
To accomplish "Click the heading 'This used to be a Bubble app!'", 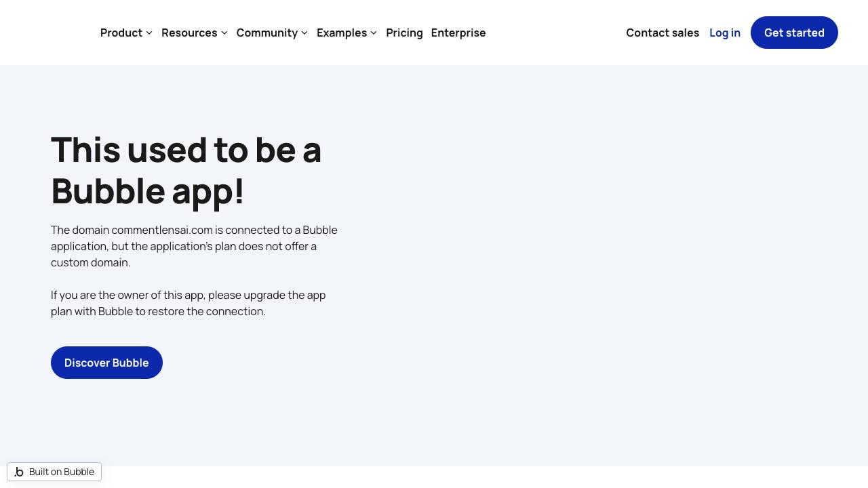I will click(x=186, y=170).
